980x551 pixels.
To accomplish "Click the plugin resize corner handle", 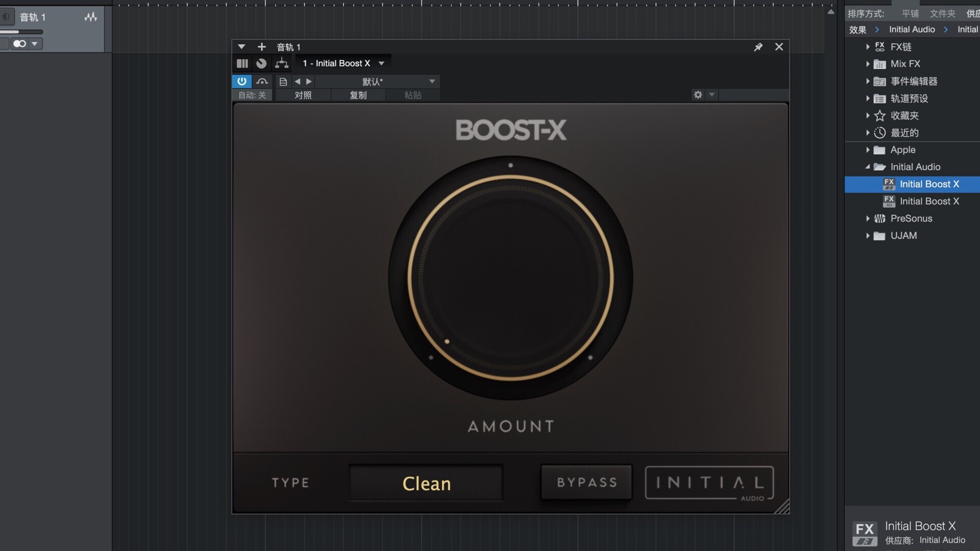I will pyautogui.click(x=782, y=507).
